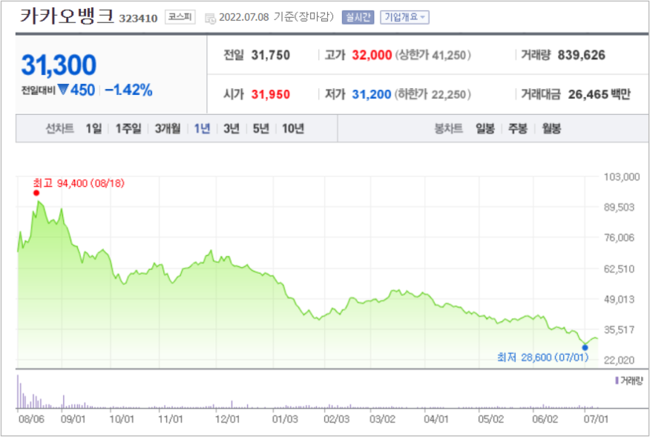Select the 1주일 line chart tab
650x437 pixels.
(x=128, y=129)
